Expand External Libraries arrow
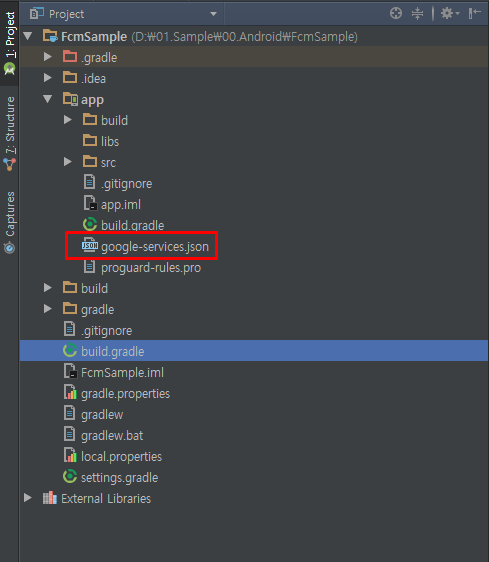Screen dimensions: 489x562 click(28, 498)
